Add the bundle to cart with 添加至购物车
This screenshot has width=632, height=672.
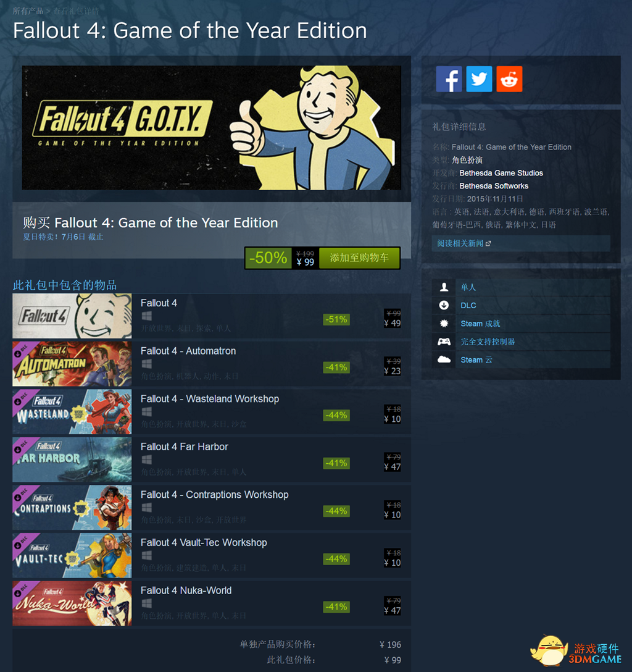pyautogui.click(x=359, y=258)
